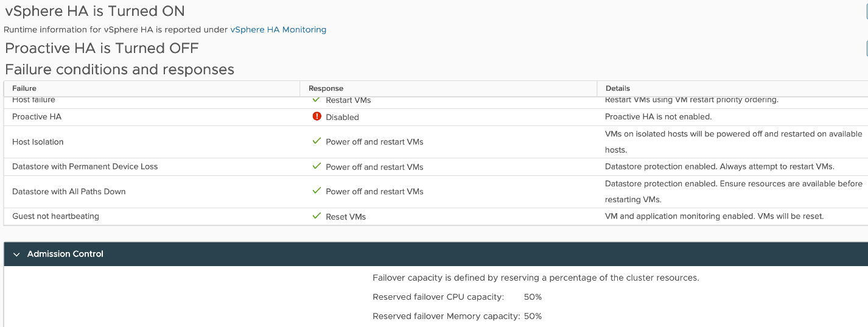Click the Disabled response text
The width and height of the screenshot is (868, 327).
click(342, 117)
